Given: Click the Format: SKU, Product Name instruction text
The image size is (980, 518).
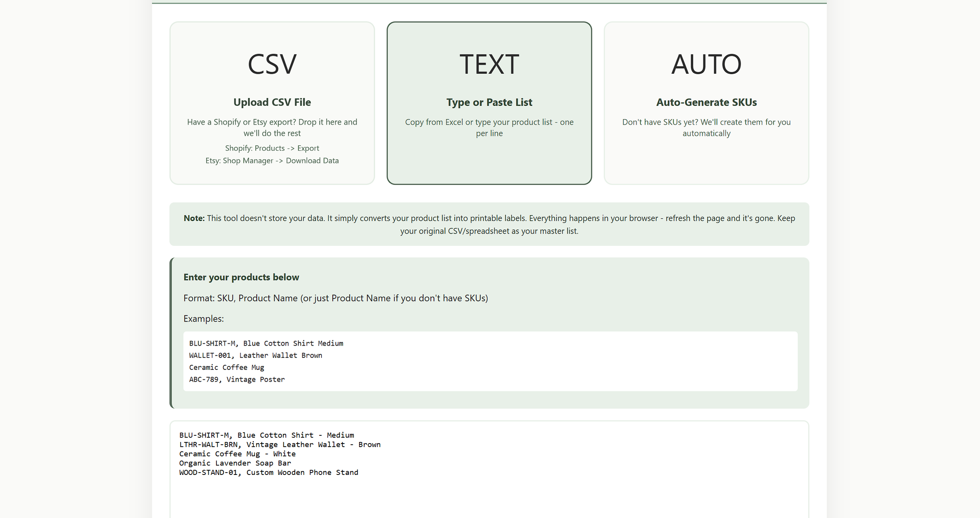Looking at the screenshot, I should click(x=336, y=298).
